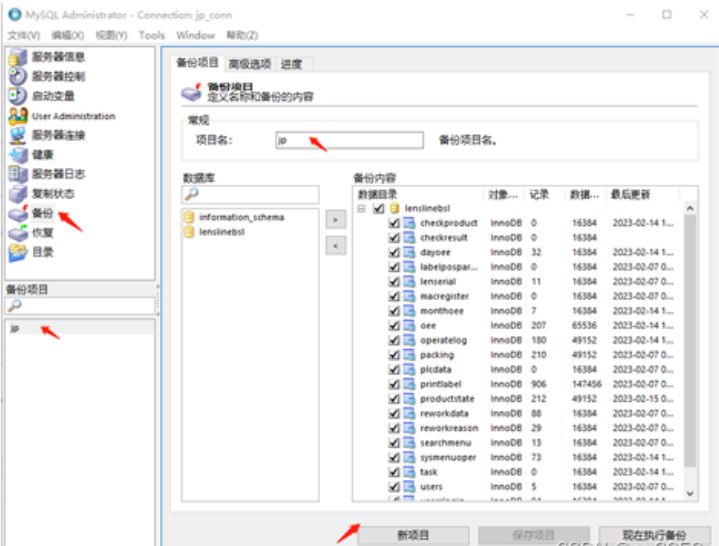Sort by the 最后更新 column header
This screenshot has width=719, height=546.
642,194
